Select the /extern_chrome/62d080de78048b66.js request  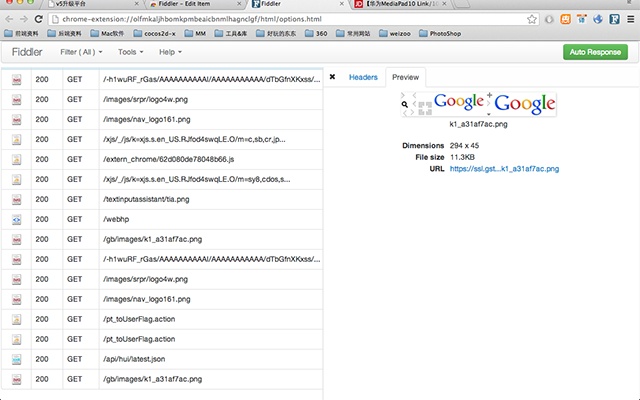[162, 160]
